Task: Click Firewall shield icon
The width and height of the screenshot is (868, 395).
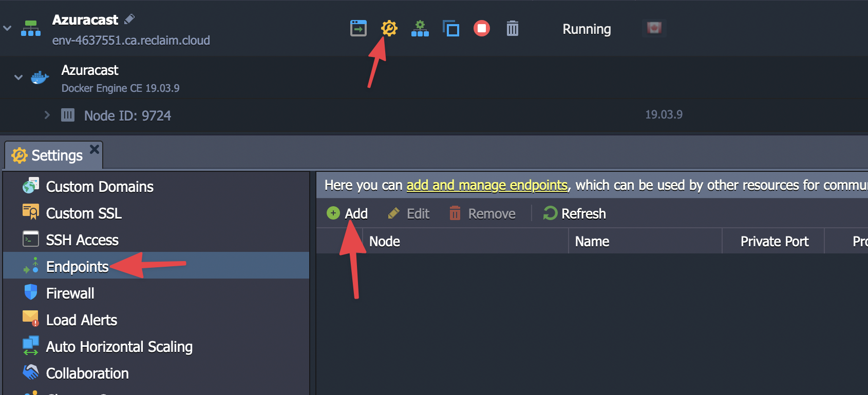Action: pos(31,292)
